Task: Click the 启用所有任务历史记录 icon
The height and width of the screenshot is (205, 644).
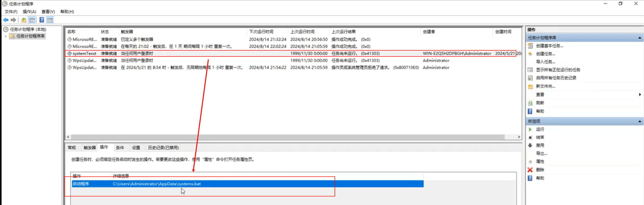Action: [530, 78]
